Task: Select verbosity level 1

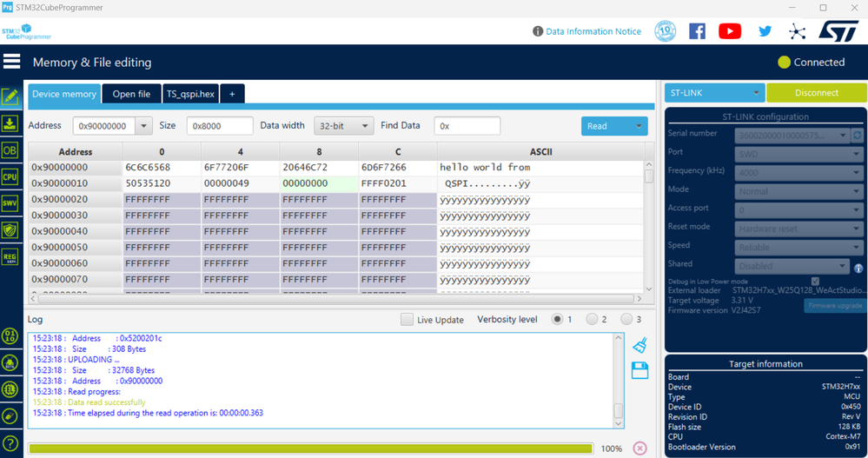Action: (x=557, y=319)
